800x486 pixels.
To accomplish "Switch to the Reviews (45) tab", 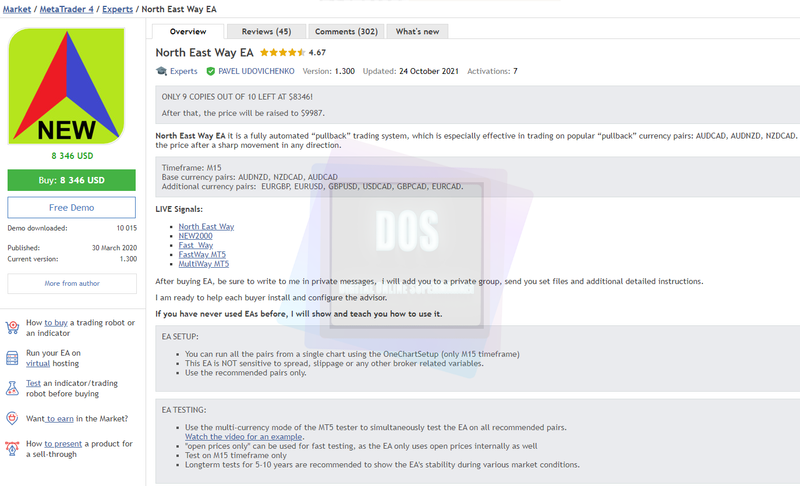I will tap(266, 32).
